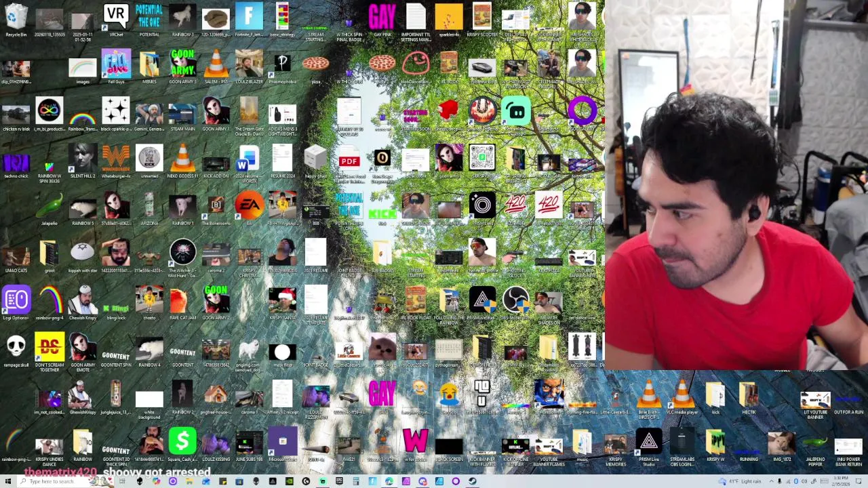The width and height of the screenshot is (868, 488).
Task: Launch the VLC media player shortcut
Action: (682, 398)
